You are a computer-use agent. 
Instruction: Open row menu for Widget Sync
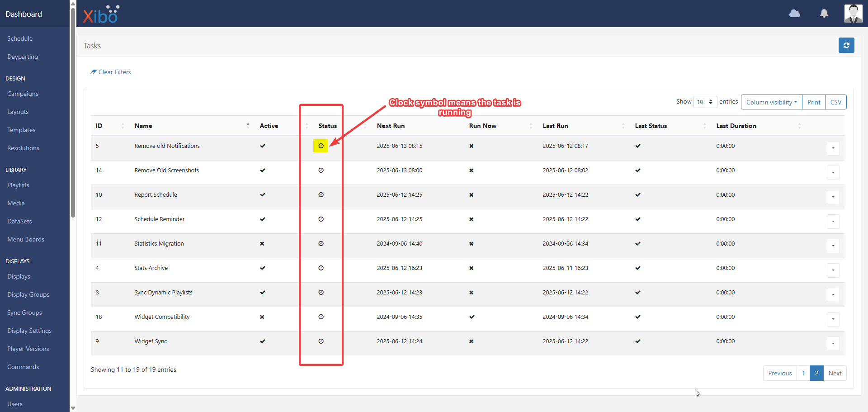click(x=833, y=343)
